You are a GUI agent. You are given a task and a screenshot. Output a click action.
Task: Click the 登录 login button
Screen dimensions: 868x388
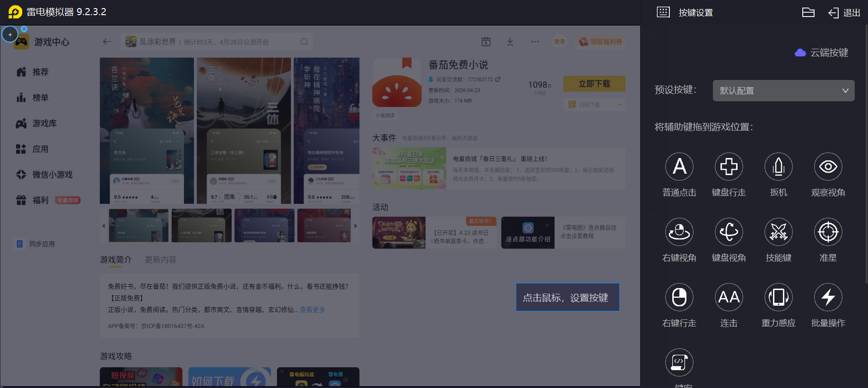560,42
